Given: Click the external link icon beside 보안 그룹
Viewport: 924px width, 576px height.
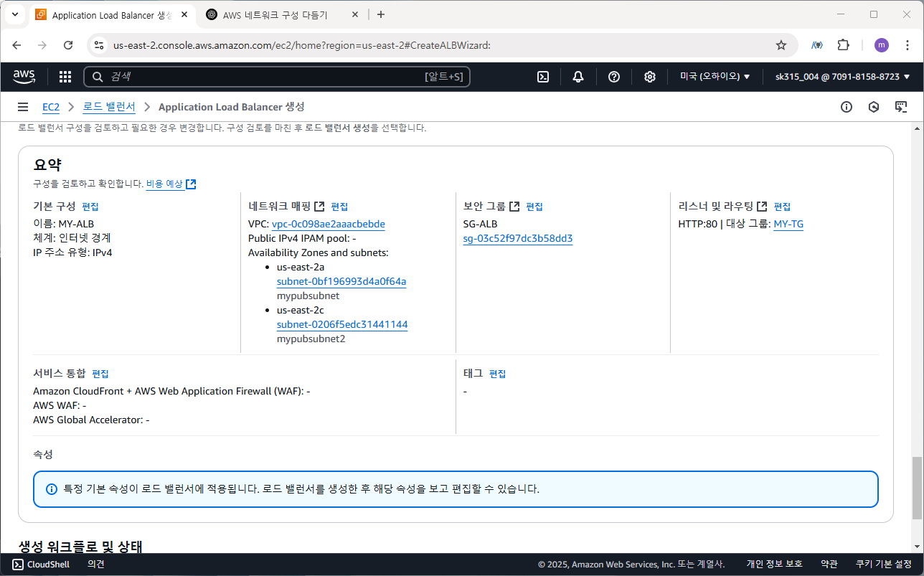Looking at the screenshot, I should click(514, 207).
